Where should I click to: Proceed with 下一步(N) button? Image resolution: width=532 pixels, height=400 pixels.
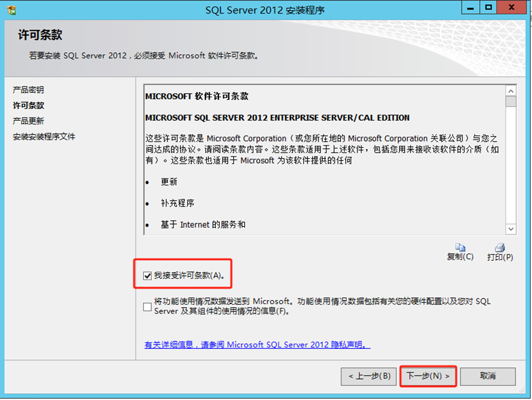click(x=428, y=376)
